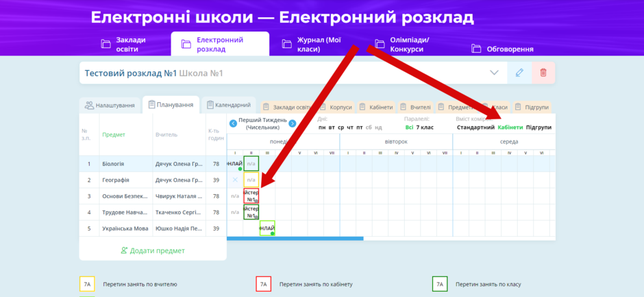Click teacher Ткаченко Сергі... cell
Screen dimensions: 644x297
tap(179, 212)
